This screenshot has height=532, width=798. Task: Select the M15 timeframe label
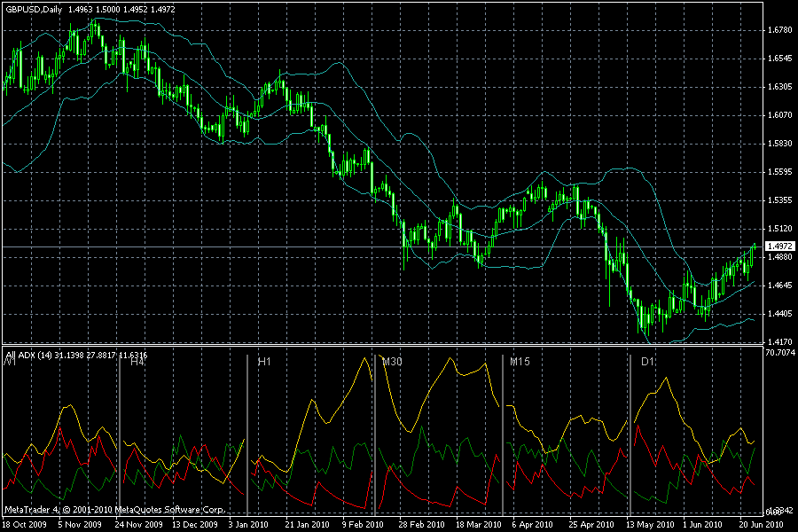coord(520,362)
